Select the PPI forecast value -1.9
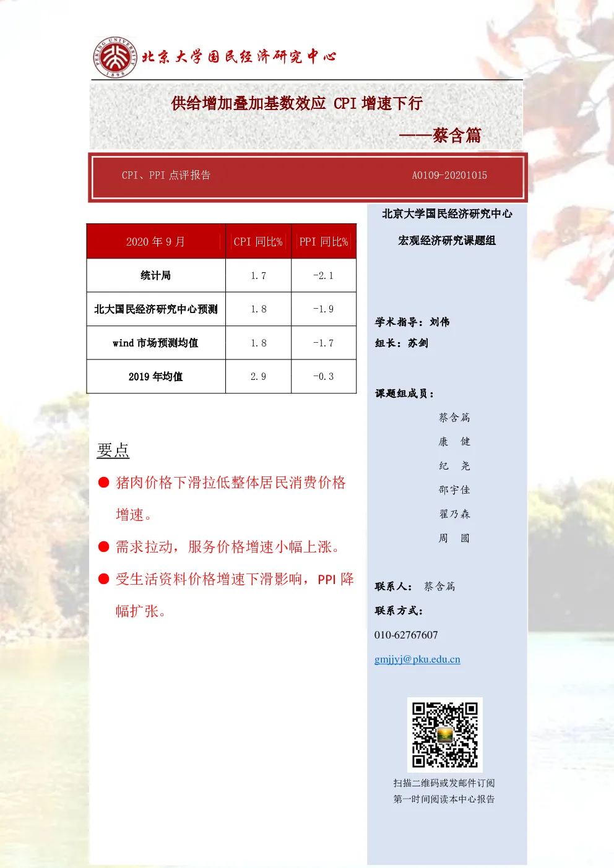This screenshot has width=614, height=868. click(323, 309)
